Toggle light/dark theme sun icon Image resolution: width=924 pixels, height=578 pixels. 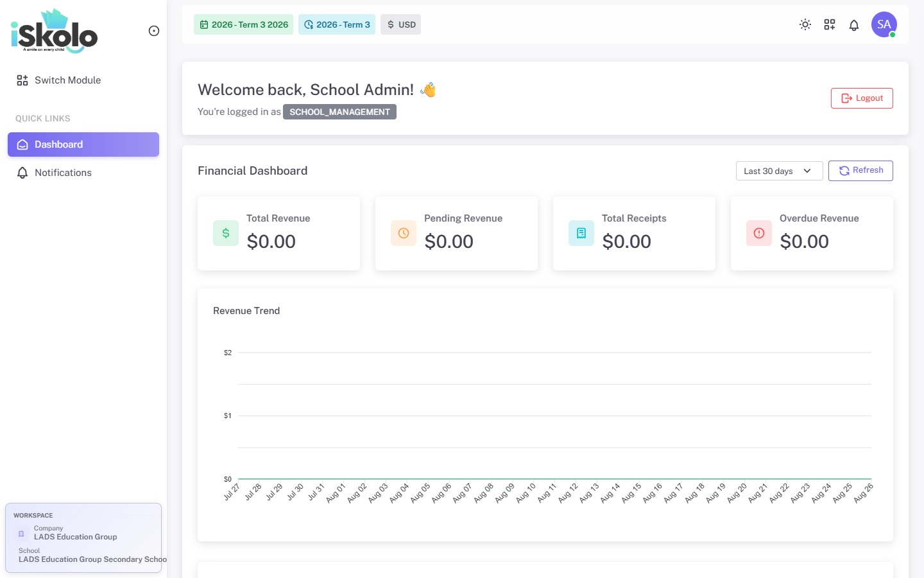click(x=805, y=24)
